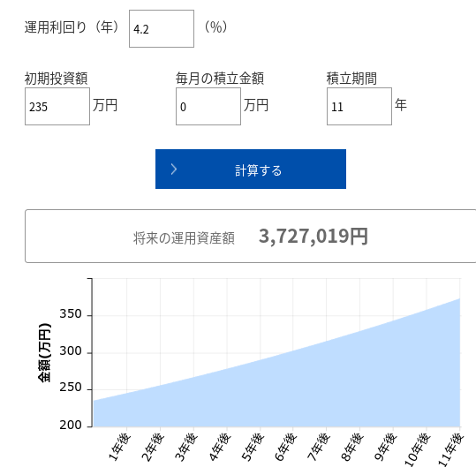Click the 1年後 axis label

point(120,448)
